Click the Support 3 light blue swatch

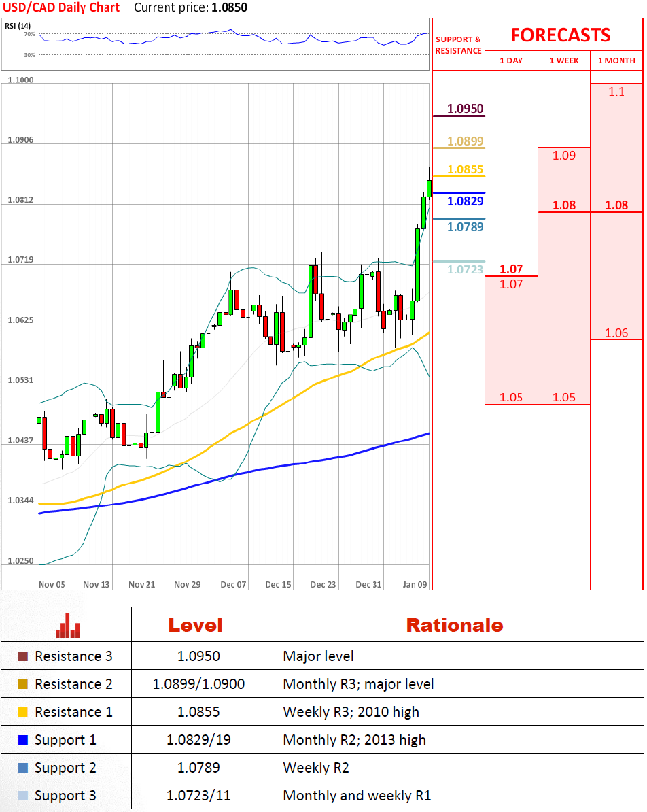[x=23, y=796]
